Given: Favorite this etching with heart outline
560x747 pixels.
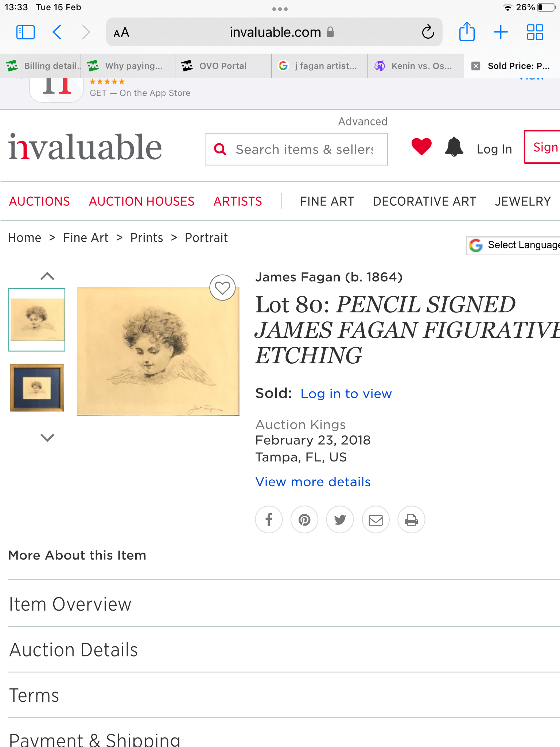Looking at the screenshot, I should coord(222,288).
